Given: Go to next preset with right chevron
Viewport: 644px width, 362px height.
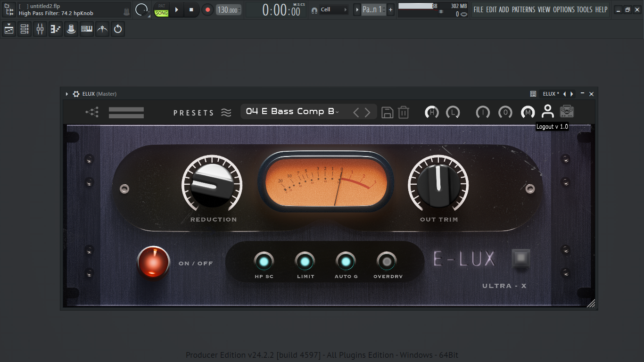Looking at the screenshot, I should click(368, 112).
